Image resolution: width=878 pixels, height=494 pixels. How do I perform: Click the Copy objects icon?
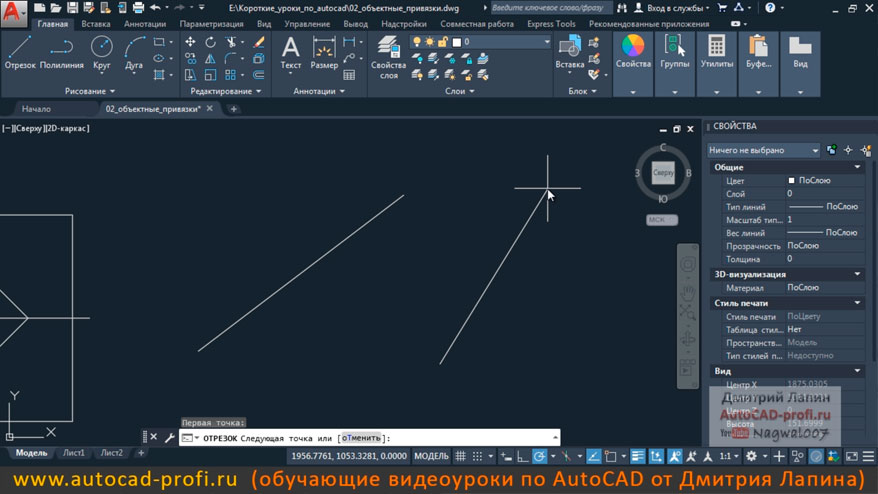[190, 58]
